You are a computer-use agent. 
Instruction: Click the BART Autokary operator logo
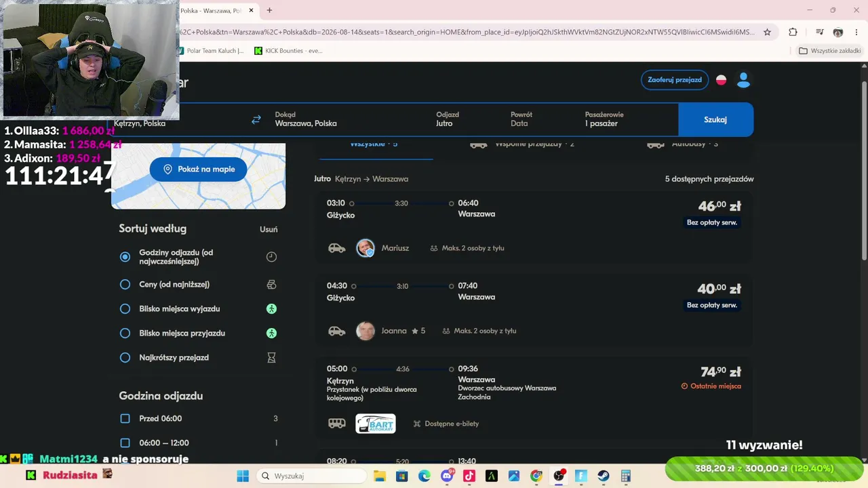[376, 424]
